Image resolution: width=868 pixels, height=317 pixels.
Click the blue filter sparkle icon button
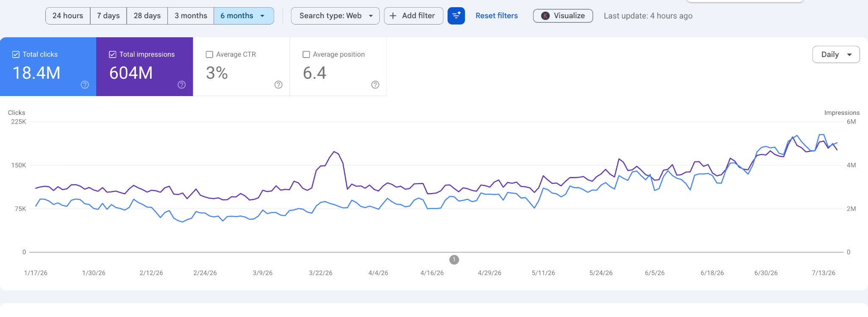point(456,16)
